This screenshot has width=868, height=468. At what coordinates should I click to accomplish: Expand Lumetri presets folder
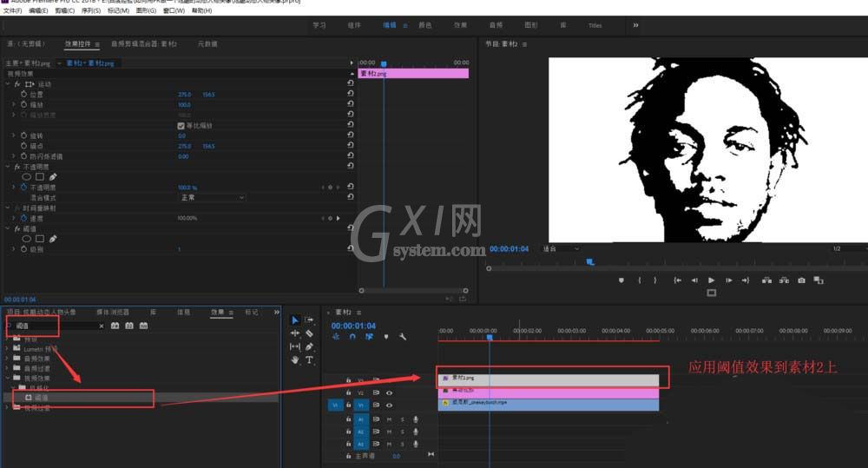tap(7, 348)
